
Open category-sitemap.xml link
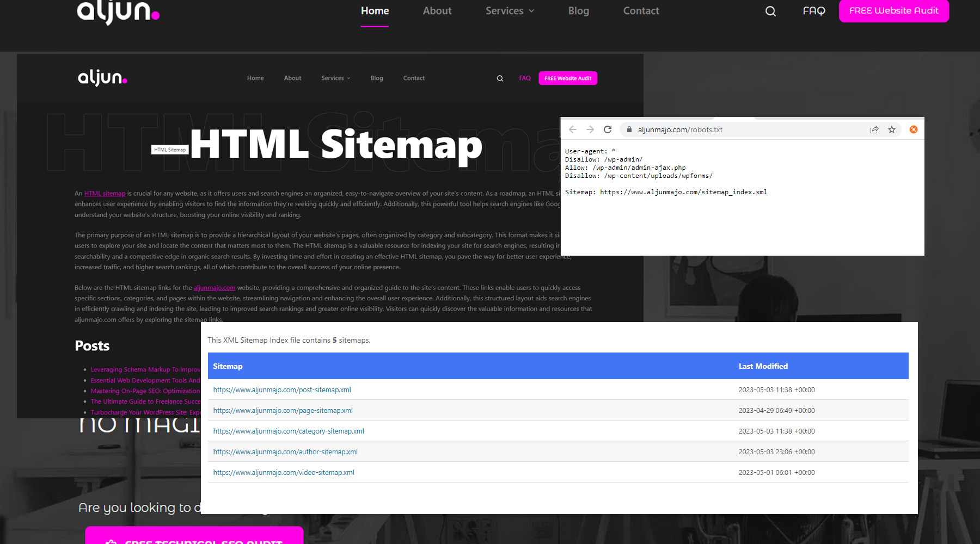click(289, 431)
